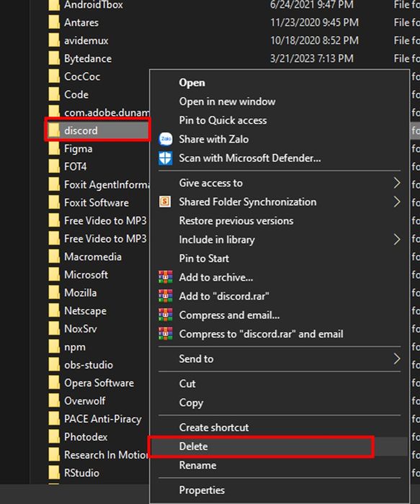Click the npm folder icon

click(54, 347)
